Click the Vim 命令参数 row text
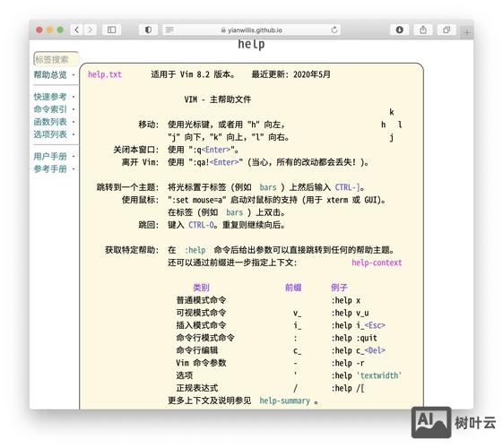The image size is (503, 448). point(201,364)
